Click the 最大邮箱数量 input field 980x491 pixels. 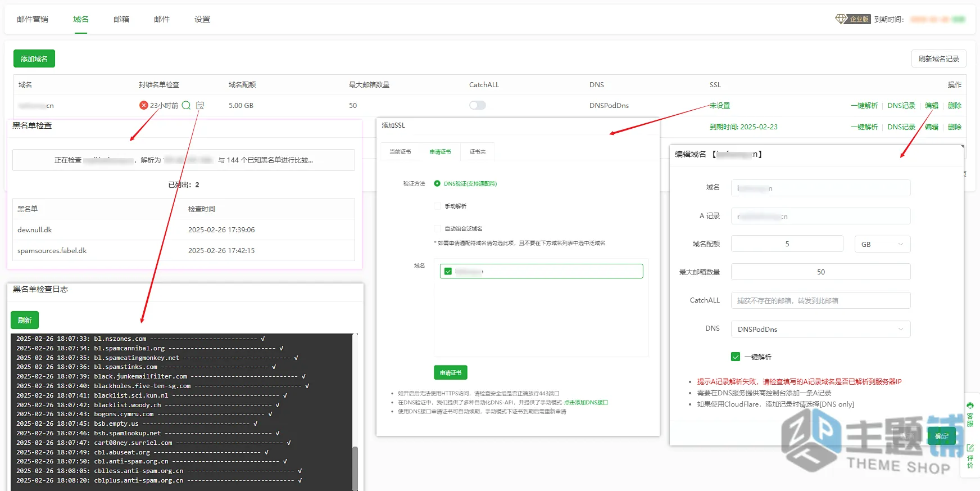tap(820, 272)
